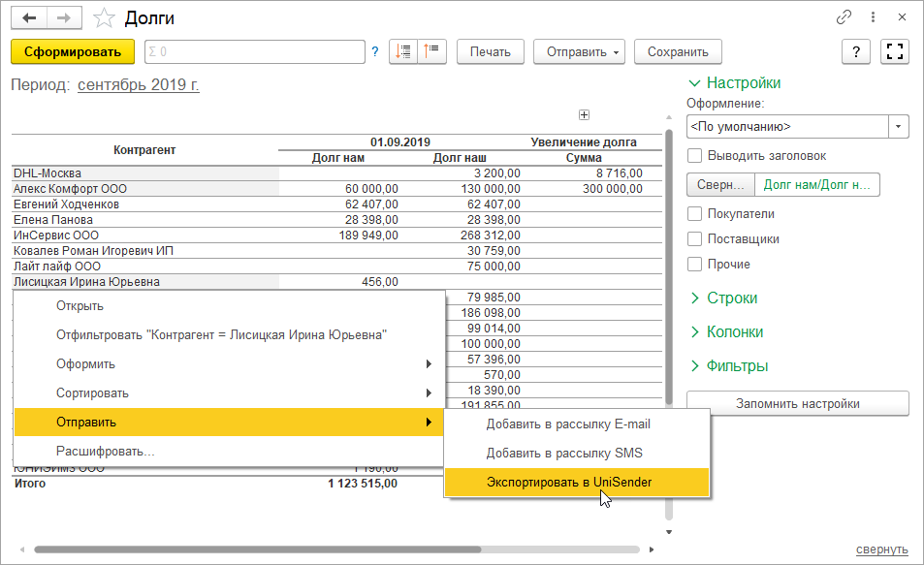This screenshot has height=565, width=924.
Task: Add report to favorites with star icon
Action: tap(102, 18)
